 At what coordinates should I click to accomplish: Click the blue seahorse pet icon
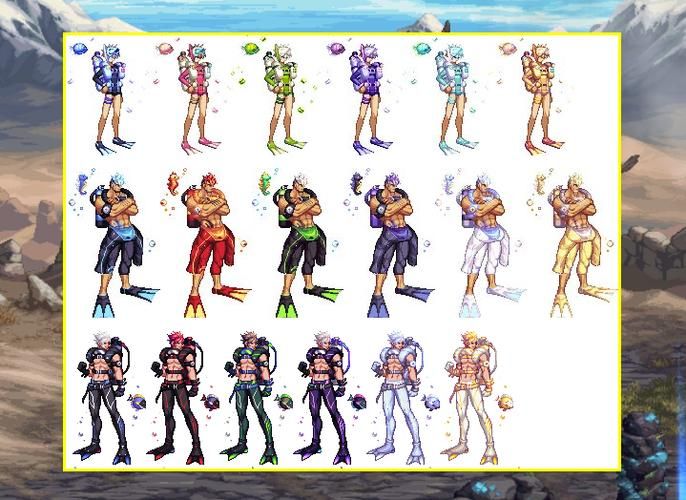tap(83, 184)
